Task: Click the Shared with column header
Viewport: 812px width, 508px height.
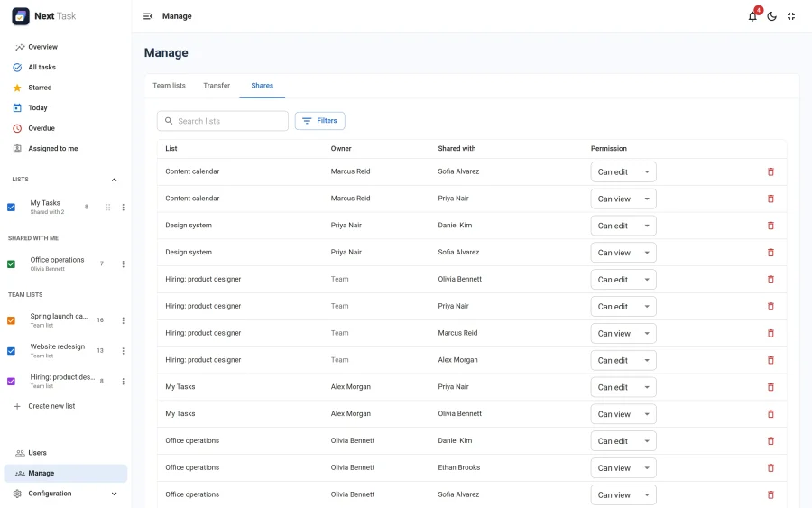Action: [457, 149]
